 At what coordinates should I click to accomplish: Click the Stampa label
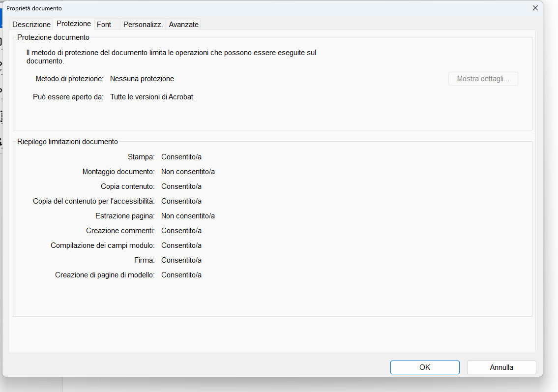[141, 157]
